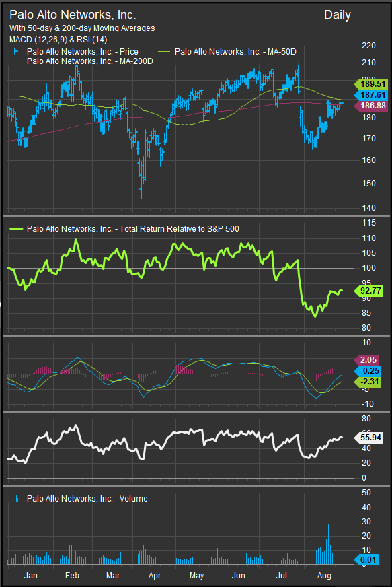392x587 pixels.
Task: Click the 189.51 MA-50D value tag
Action: 370,84
